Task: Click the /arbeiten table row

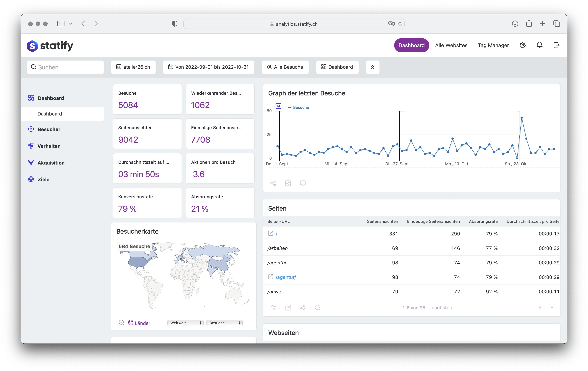Action: pyautogui.click(x=411, y=248)
